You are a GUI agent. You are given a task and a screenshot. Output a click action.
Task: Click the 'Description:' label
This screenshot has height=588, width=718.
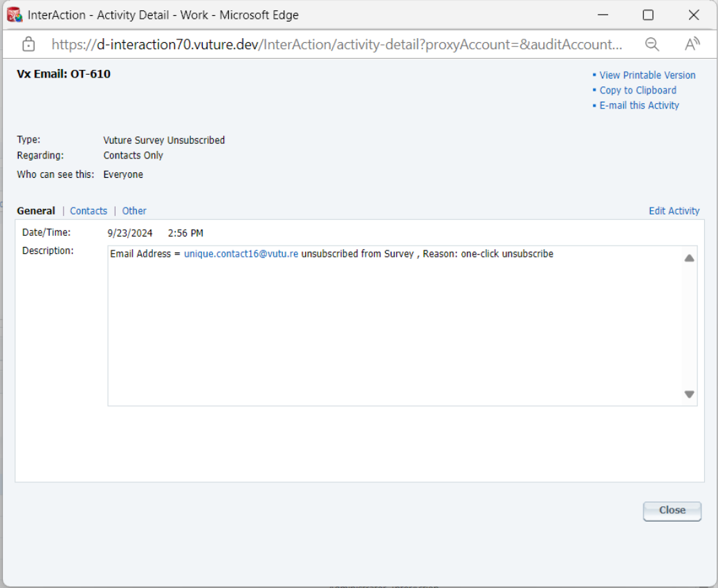coord(48,250)
